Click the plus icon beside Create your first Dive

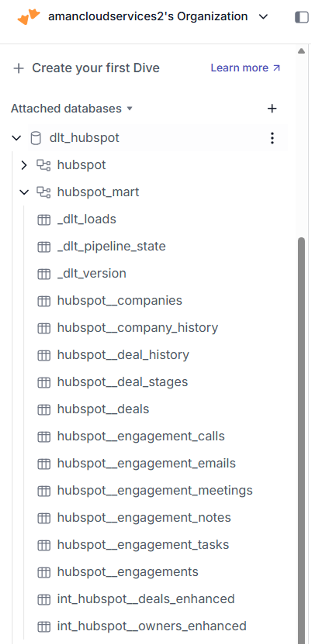[x=19, y=68]
